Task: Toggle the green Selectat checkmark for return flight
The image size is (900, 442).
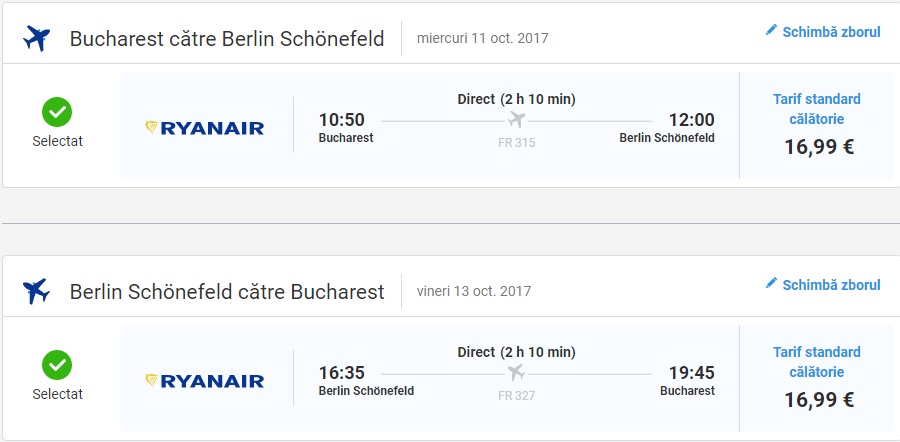Action: [x=57, y=364]
